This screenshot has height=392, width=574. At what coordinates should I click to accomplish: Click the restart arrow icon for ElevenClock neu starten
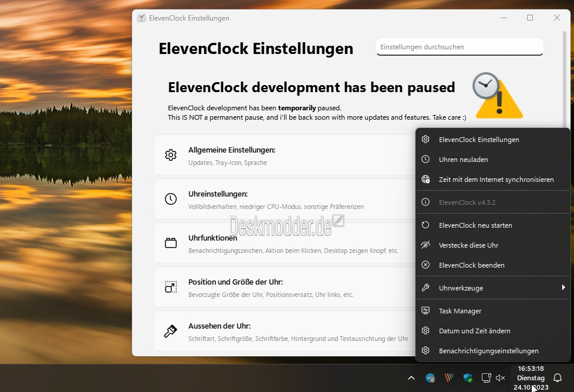[426, 225]
